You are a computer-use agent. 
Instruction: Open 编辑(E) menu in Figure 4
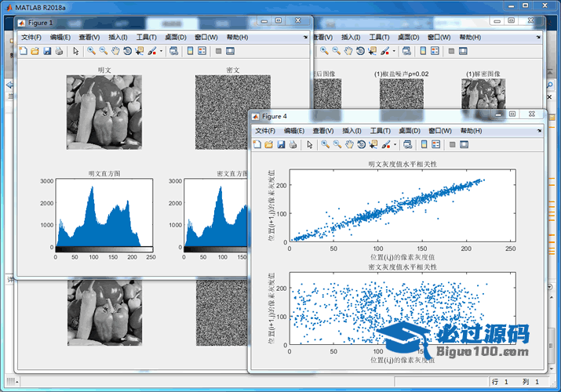click(294, 131)
